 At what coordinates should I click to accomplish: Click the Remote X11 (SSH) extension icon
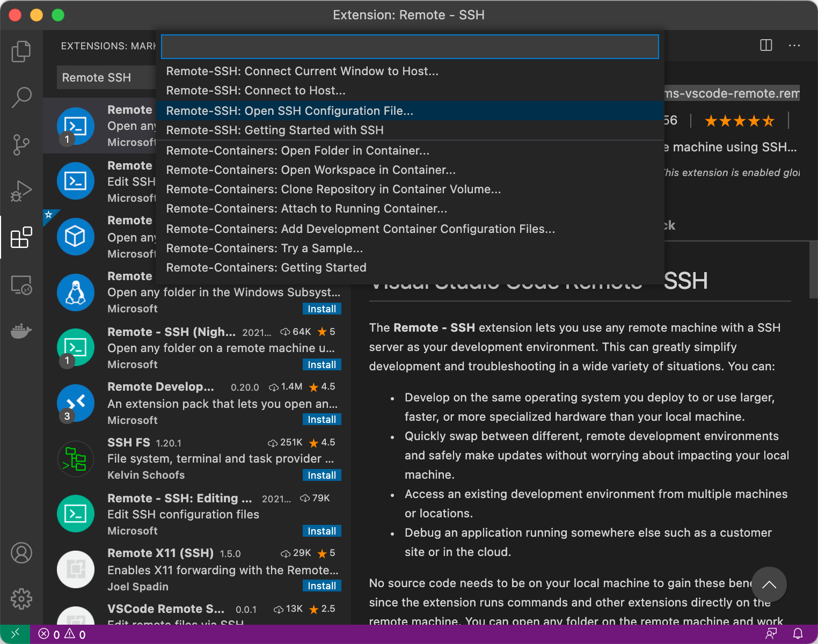76,569
